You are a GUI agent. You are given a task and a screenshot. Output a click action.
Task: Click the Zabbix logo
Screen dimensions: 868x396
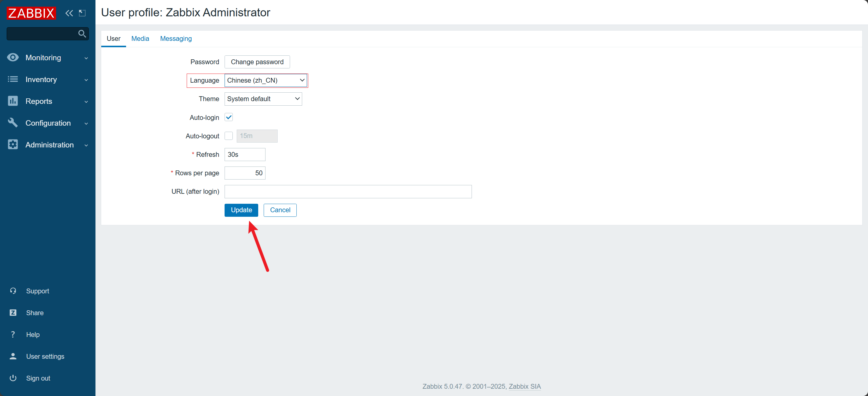[31, 13]
